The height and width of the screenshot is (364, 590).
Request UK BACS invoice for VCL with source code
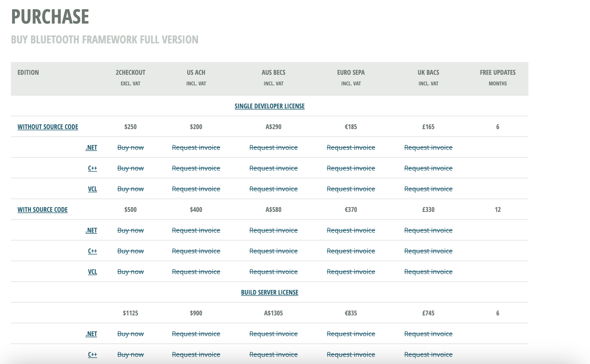428,272
